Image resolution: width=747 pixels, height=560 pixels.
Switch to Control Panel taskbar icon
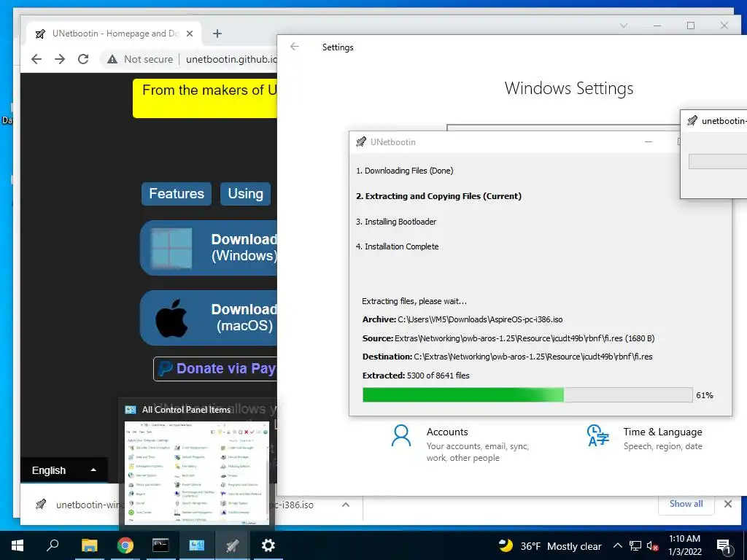[196, 545]
